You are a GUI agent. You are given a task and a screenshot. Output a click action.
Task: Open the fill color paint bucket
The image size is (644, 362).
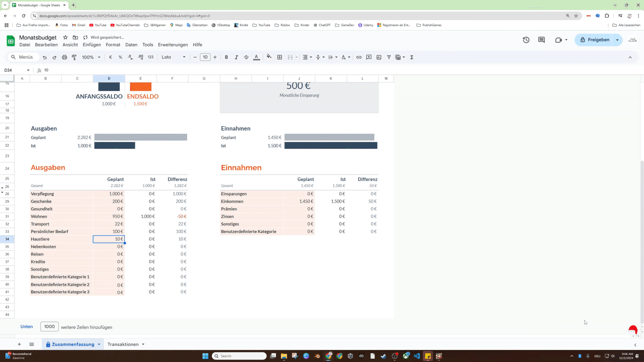(x=269, y=57)
